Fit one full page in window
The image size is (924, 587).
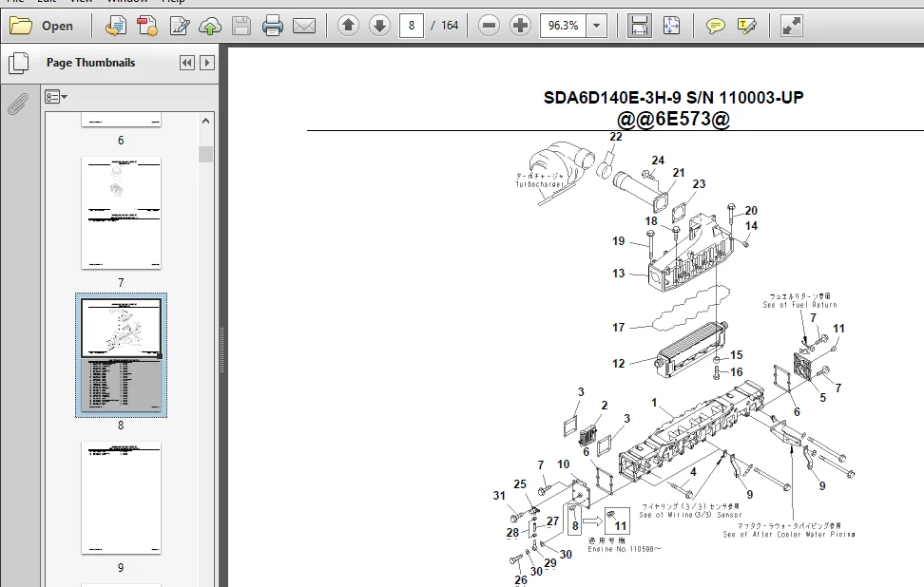pos(671,26)
